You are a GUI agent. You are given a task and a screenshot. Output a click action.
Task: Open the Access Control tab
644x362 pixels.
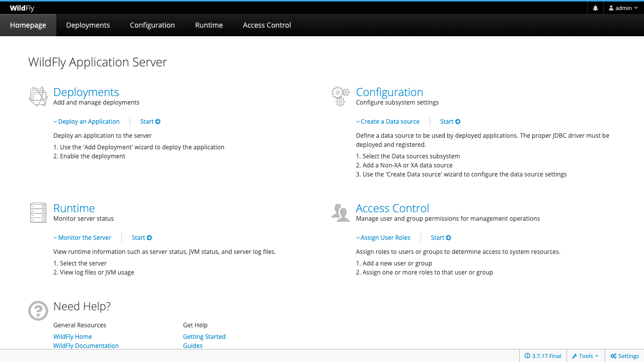coord(267,25)
